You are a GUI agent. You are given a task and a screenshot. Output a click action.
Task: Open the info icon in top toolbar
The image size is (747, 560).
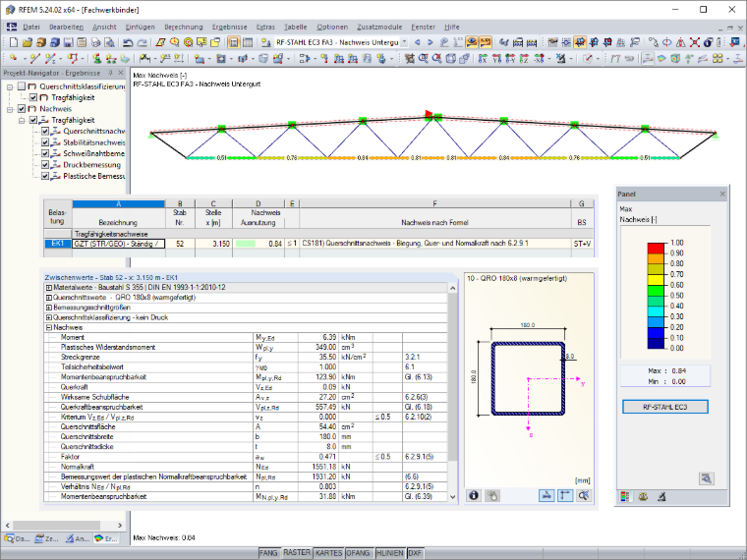pyautogui.click(x=708, y=42)
